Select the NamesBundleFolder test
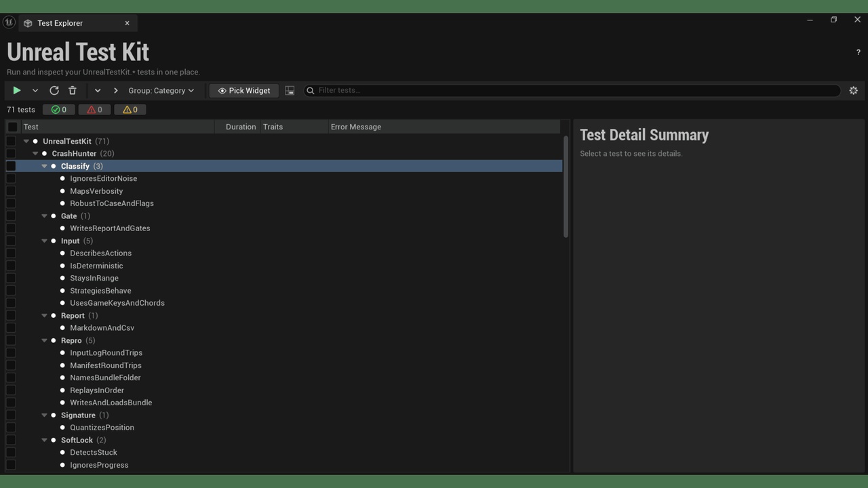This screenshot has width=868, height=488. tap(105, 378)
